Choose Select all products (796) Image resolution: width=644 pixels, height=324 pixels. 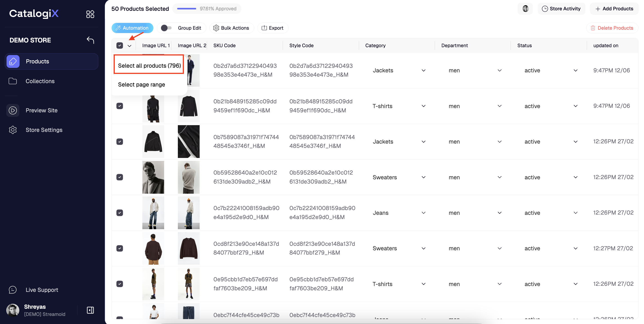click(149, 66)
